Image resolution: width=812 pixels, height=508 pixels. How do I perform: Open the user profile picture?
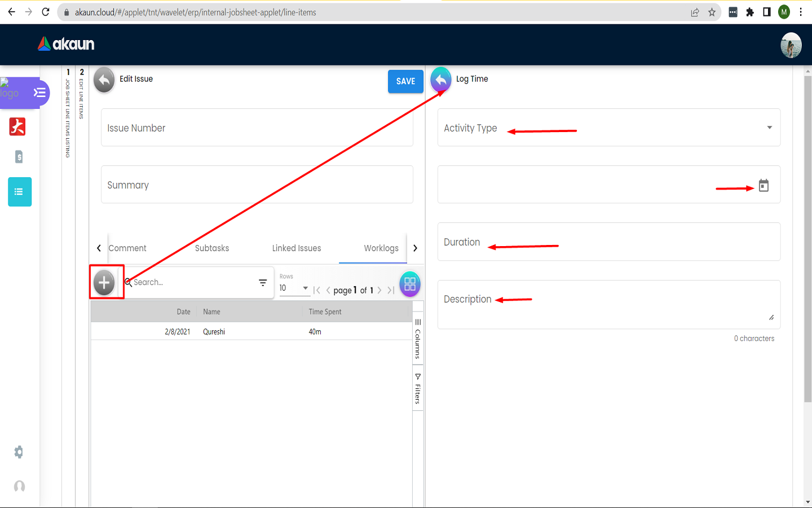click(791, 45)
